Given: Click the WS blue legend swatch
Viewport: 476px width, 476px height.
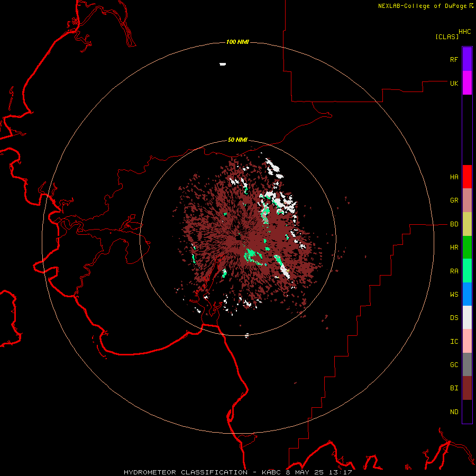Looking at the screenshot, I should [x=467, y=294].
